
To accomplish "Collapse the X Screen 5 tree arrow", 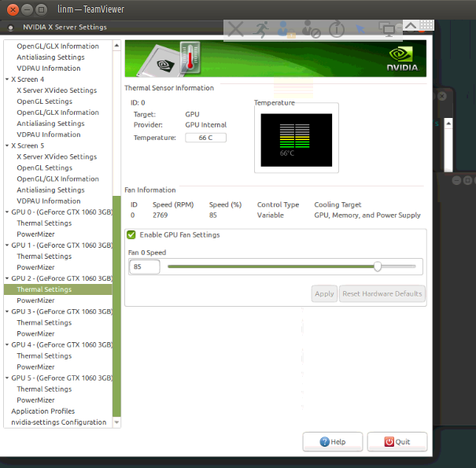I will pos(7,146).
